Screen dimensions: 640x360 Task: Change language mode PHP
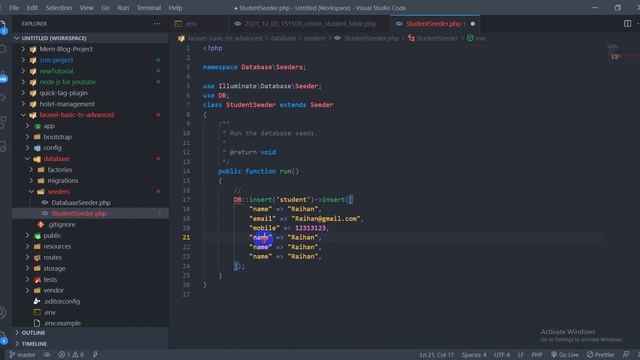pos(537,355)
